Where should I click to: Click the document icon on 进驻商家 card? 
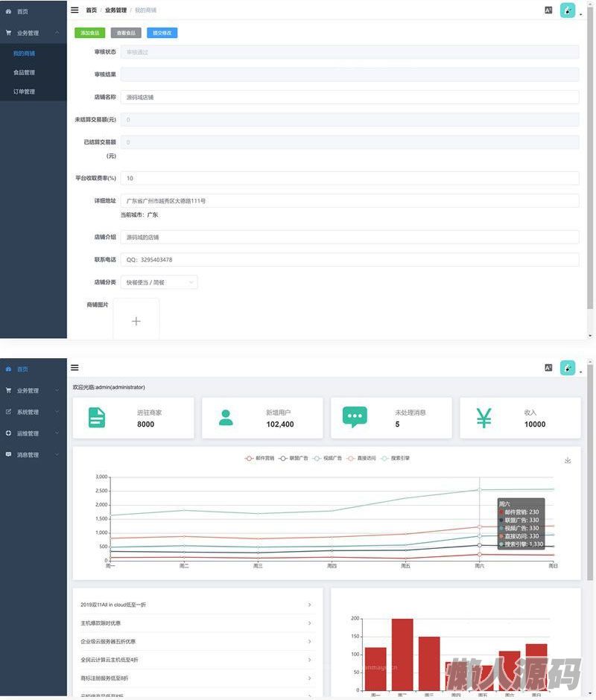pos(97,418)
